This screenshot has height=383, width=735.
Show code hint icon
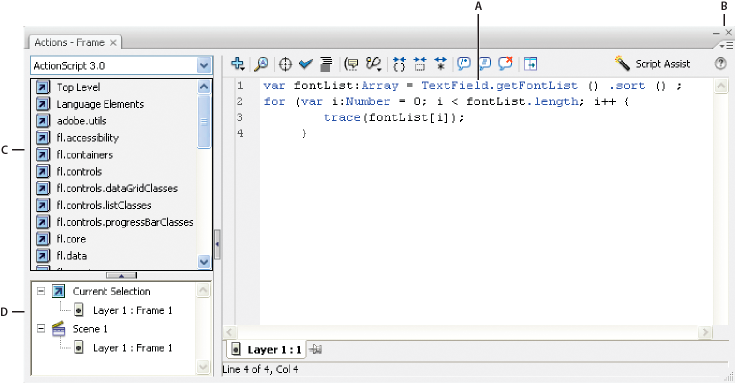pos(351,64)
